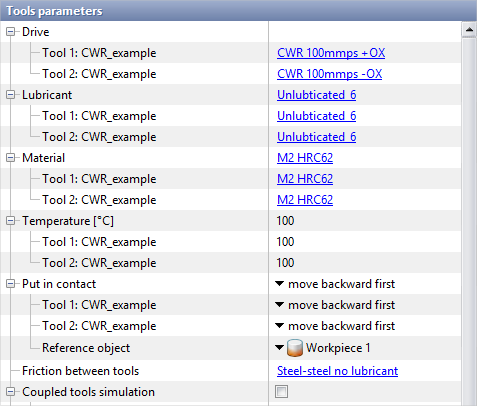Click the Temperature [°C] row label
Viewport: 477px width, 406px height.
[x=68, y=221]
